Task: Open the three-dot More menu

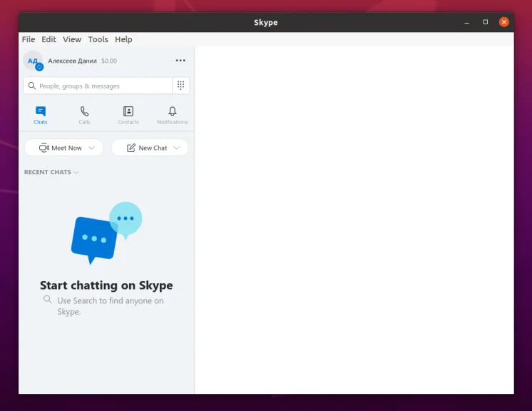Action: [x=180, y=61]
